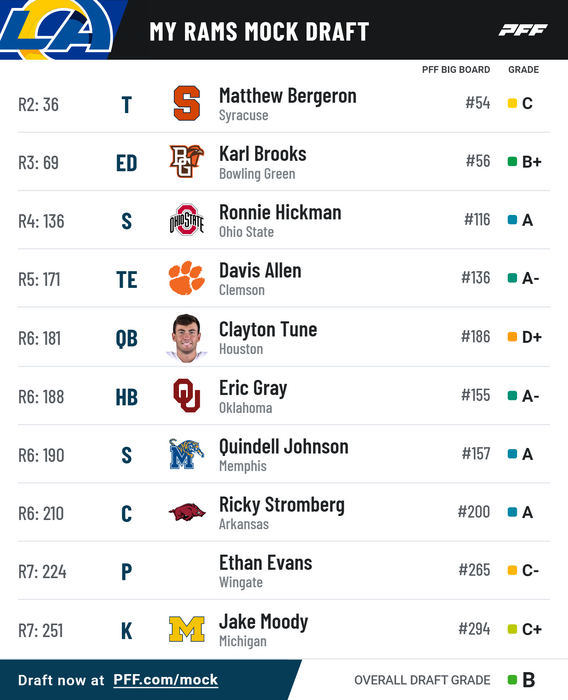Click the Arkansas Razorbacks hog logo
Viewport: 568px width, 700px height.
pyautogui.click(x=187, y=512)
